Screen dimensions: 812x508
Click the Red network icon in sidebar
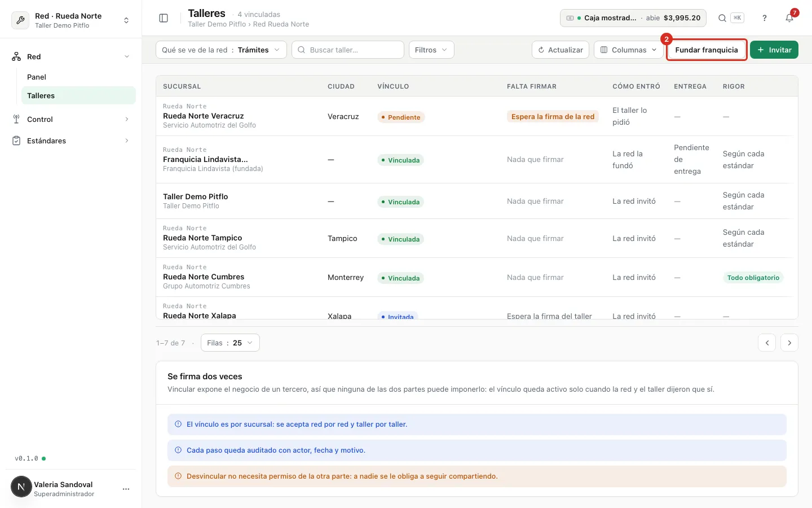(16, 56)
